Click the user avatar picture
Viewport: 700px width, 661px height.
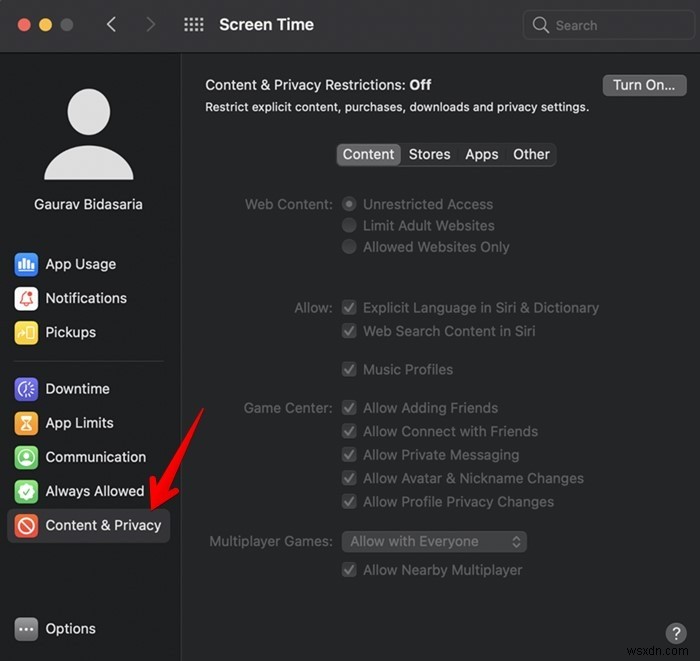(x=88, y=134)
